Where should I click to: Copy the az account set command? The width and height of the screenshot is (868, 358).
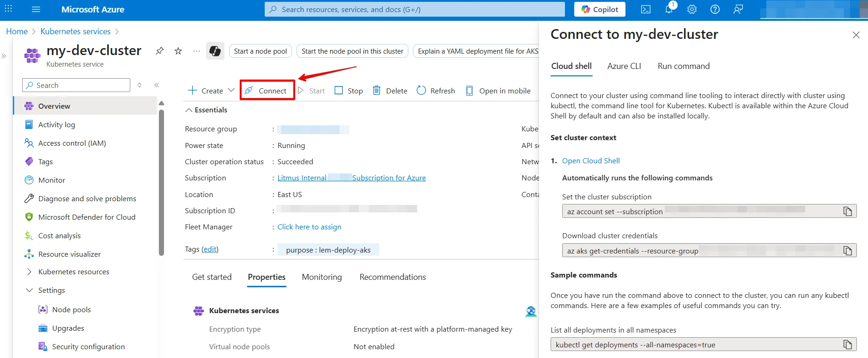coord(848,211)
